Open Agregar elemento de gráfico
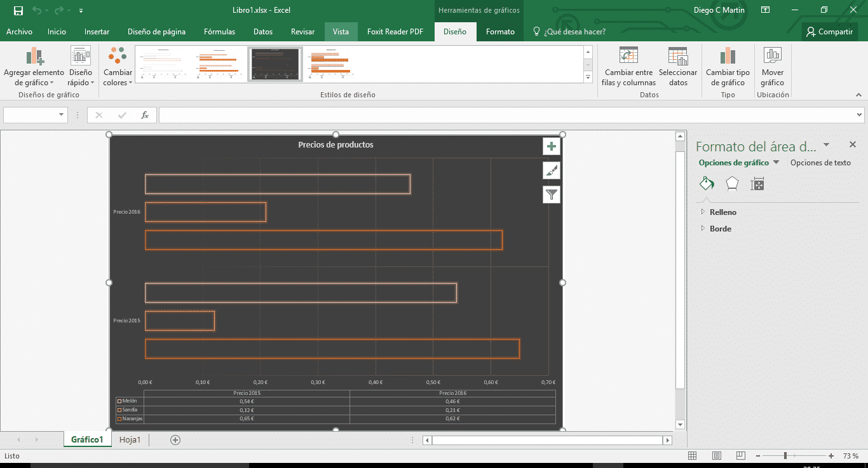The image size is (868, 468). pos(34,67)
